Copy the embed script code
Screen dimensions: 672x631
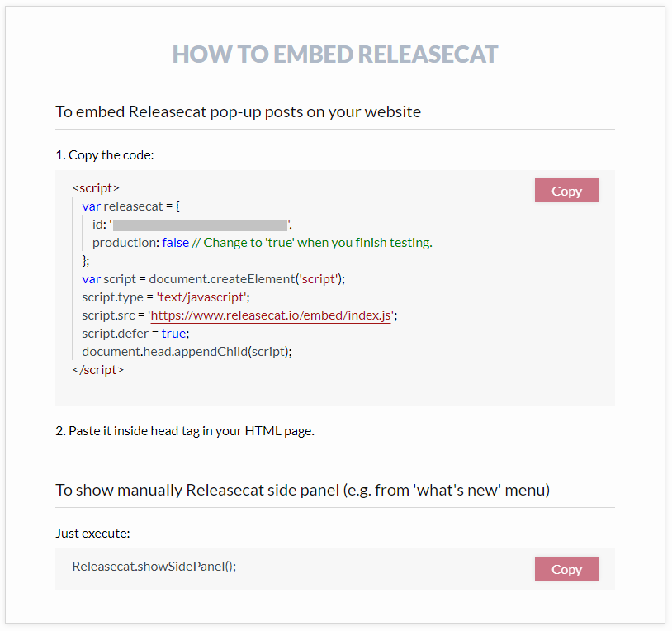[x=566, y=191]
